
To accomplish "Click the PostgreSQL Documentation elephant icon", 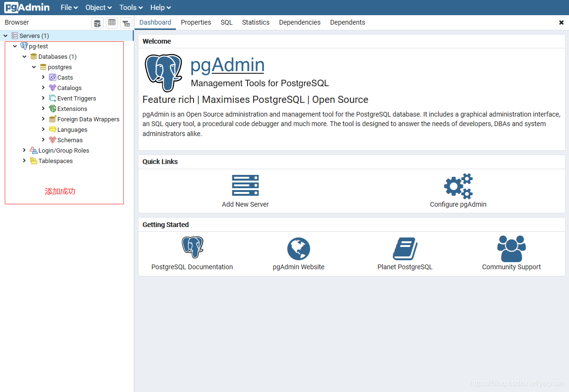I will click(x=192, y=248).
